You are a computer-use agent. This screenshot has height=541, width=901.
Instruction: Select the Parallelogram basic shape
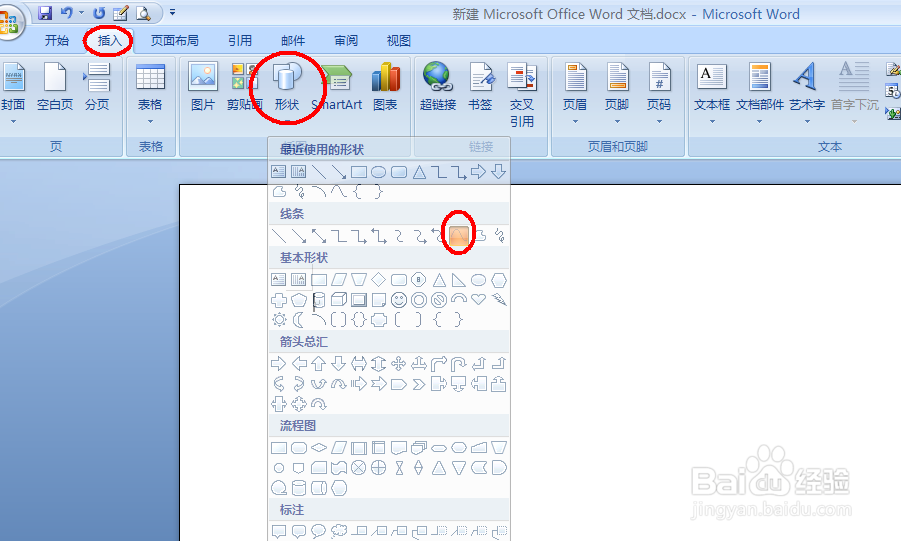tap(339, 280)
